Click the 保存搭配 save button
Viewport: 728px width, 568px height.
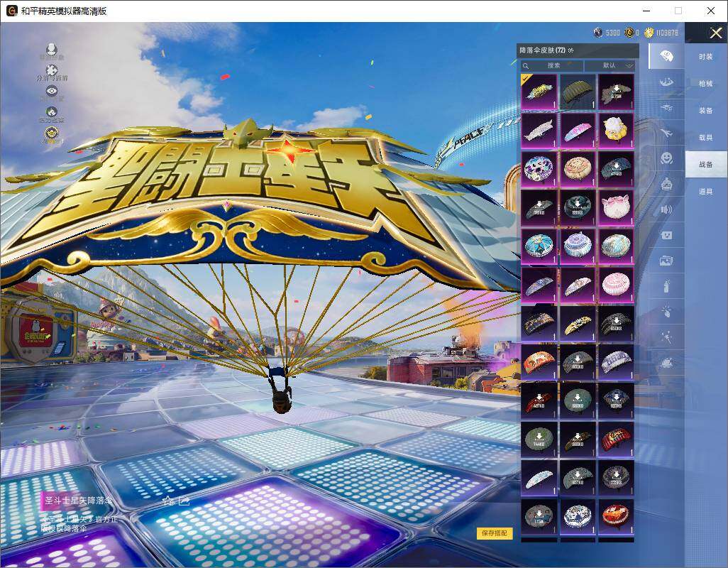[x=495, y=533]
